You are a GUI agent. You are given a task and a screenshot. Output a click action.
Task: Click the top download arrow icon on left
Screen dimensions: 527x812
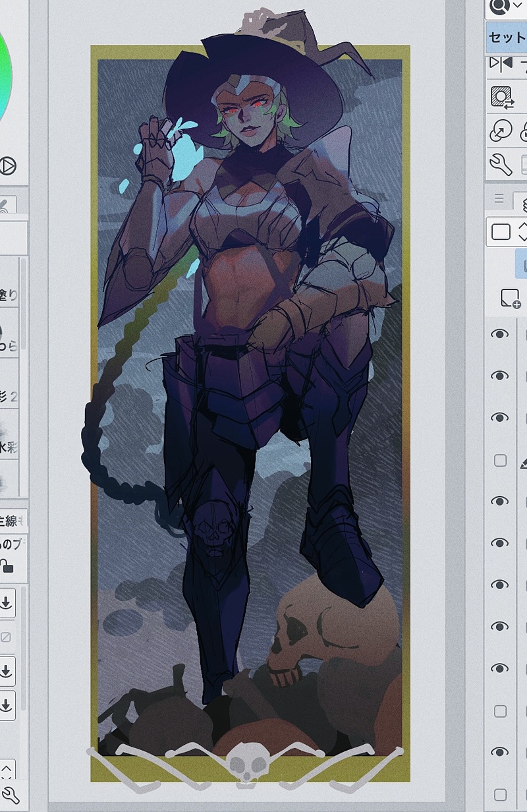coord(6,602)
